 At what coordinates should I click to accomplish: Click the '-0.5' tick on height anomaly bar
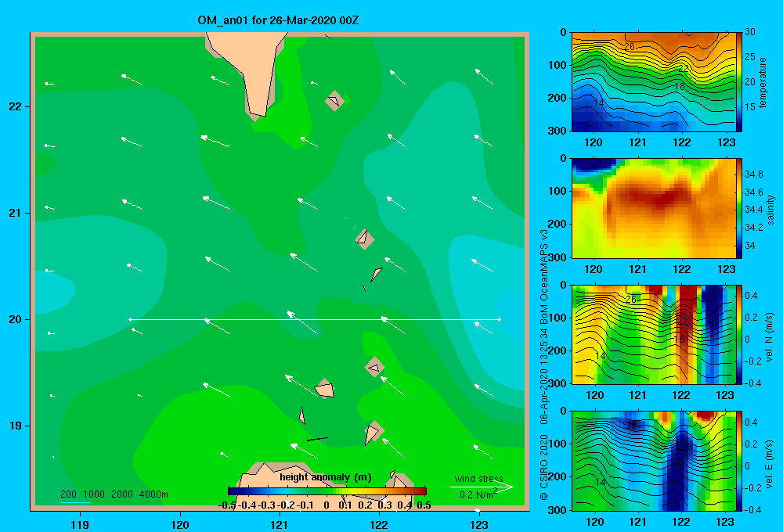(227, 505)
